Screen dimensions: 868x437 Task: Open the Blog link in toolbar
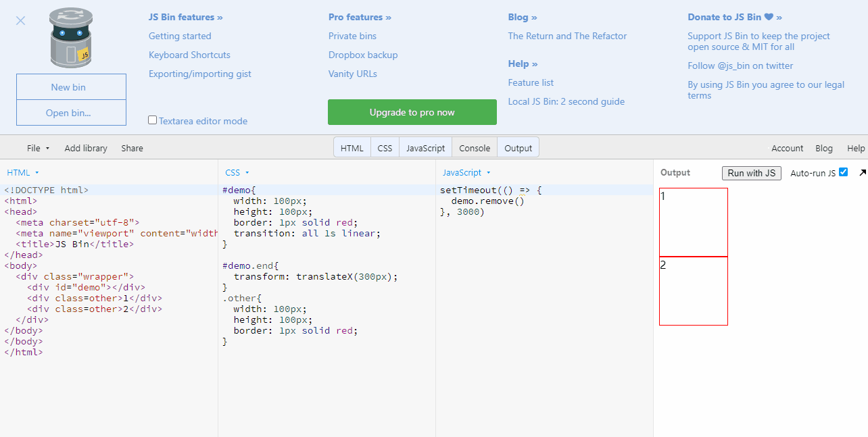point(824,148)
